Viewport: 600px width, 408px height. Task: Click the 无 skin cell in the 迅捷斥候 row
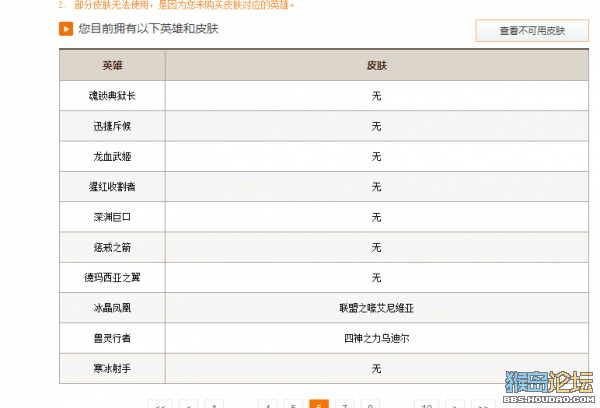[x=377, y=126]
